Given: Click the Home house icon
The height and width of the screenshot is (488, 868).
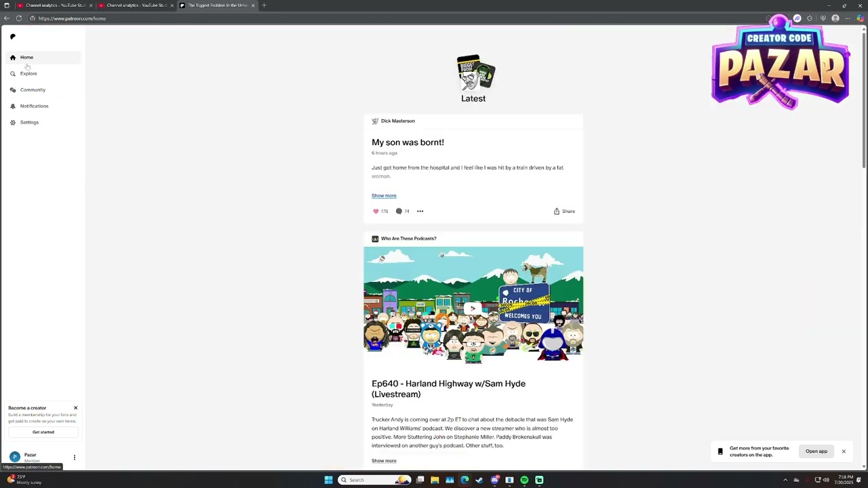Looking at the screenshot, I should tap(13, 58).
